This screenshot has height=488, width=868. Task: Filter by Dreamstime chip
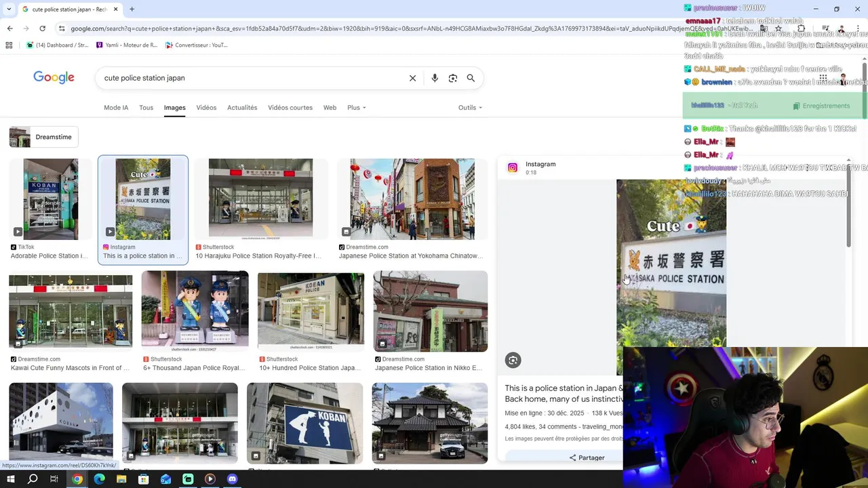[x=44, y=137]
